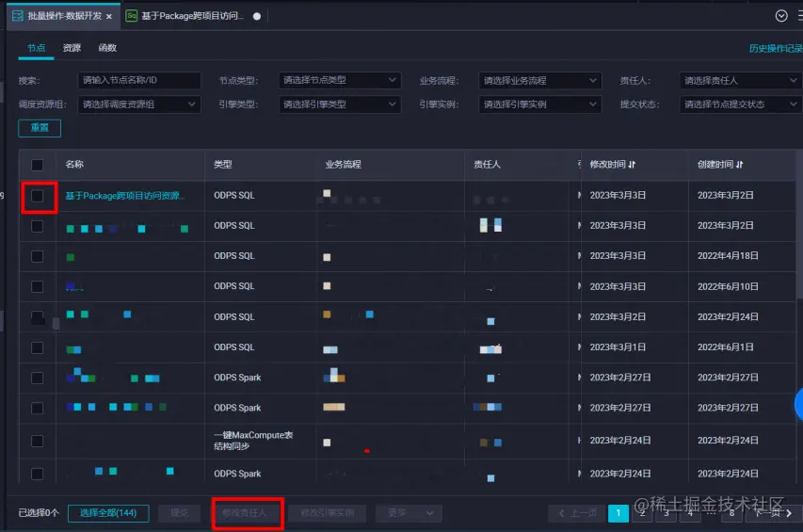Click into the 搜索 node name/ID field
The height and width of the screenshot is (532, 803).
138,80
